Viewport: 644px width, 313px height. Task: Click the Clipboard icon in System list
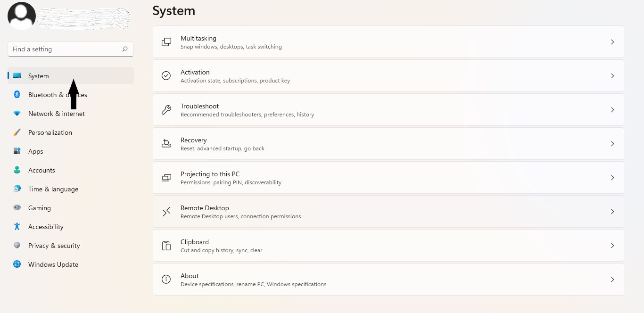(x=166, y=246)
